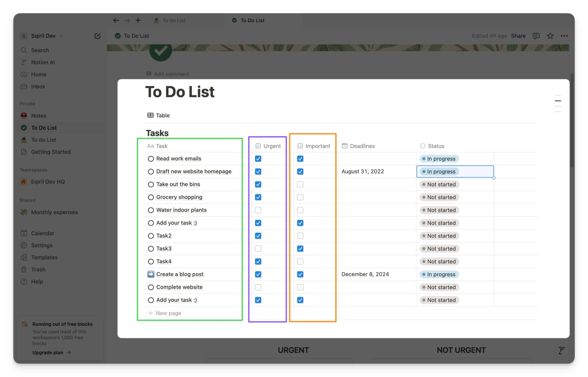Select the Monthly expenses shared page
Viewport: 588px width, 377px height.
click(x=54, y=212)
